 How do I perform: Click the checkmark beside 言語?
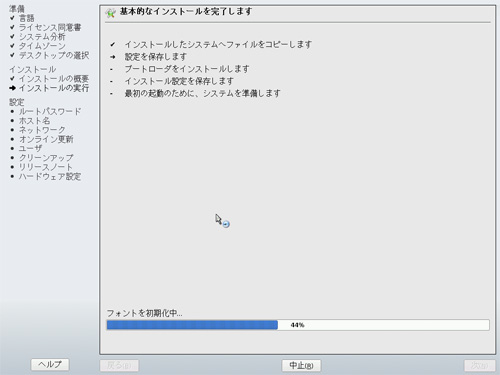click(12, 18)
